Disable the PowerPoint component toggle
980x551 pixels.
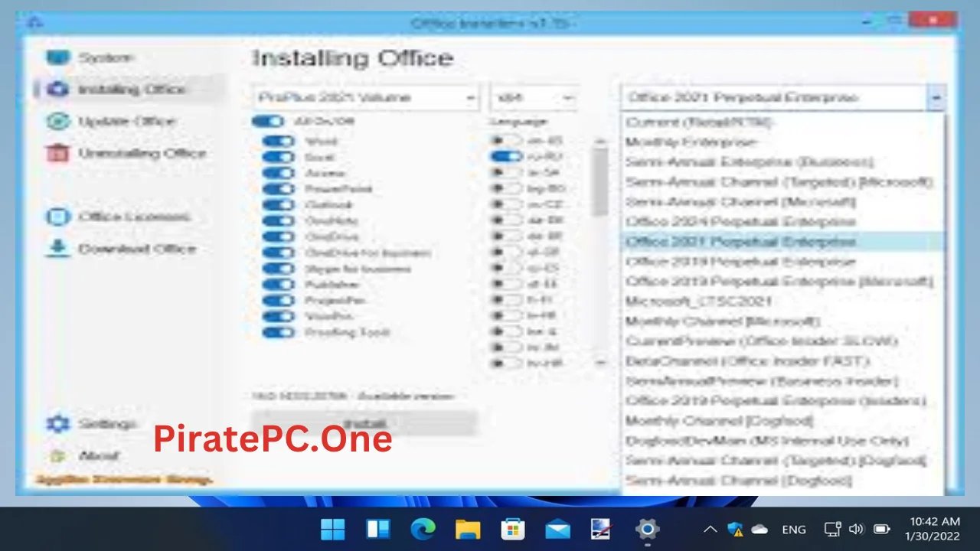[278, 189]
